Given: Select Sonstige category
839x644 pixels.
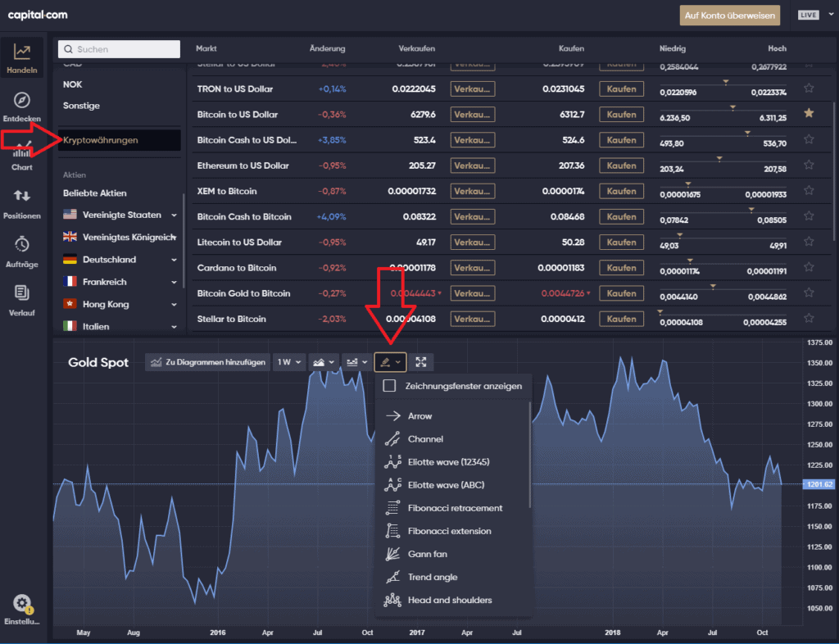Looking at the screenshot, I should [81, 106].
